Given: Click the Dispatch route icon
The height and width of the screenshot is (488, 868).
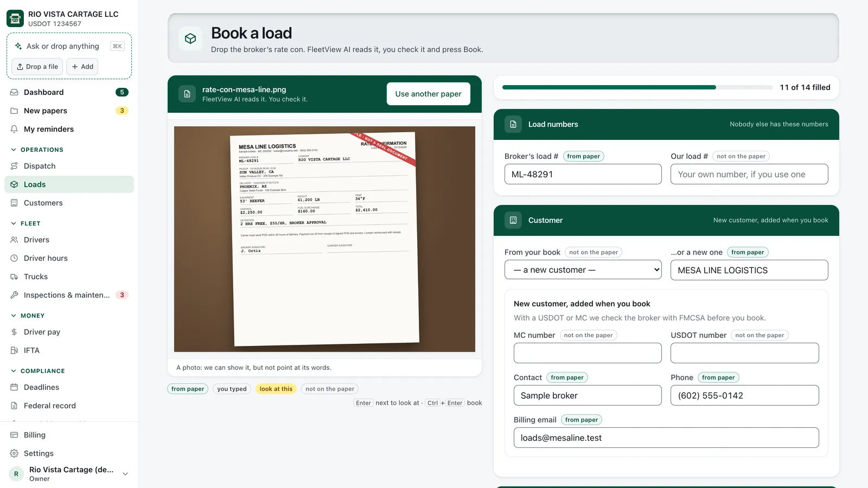Looking at the screenshot, I should 14,166.
